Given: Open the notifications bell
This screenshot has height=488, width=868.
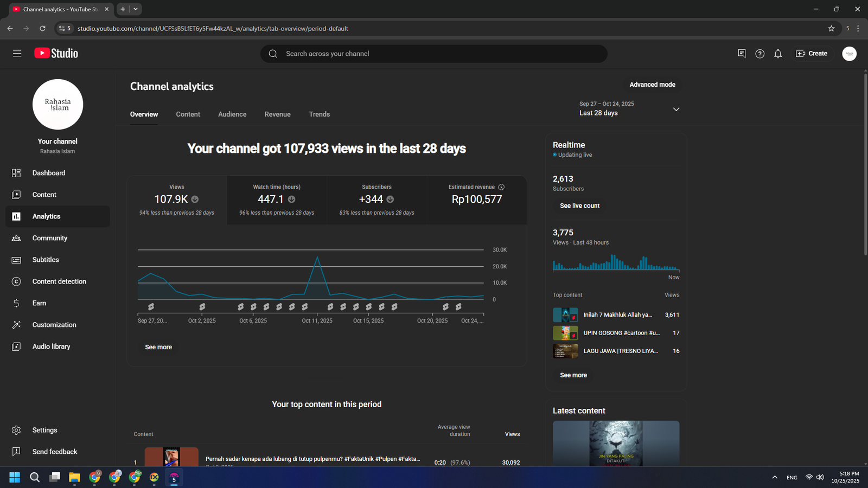Looking at the screenshot, I should (778, 54).
